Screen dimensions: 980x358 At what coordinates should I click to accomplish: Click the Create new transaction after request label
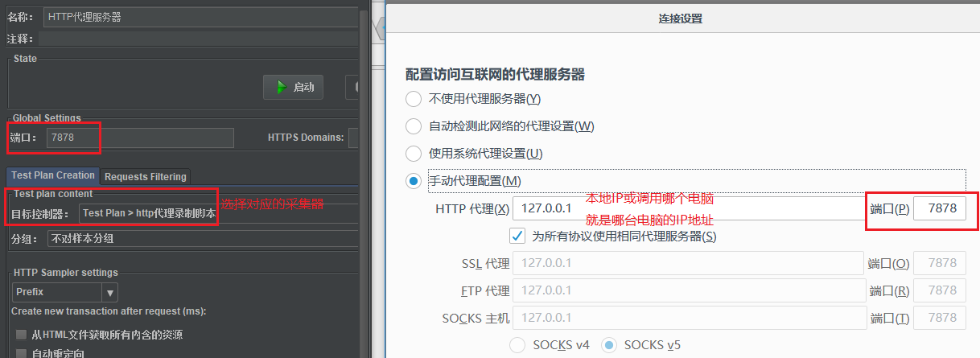(109, 311)
